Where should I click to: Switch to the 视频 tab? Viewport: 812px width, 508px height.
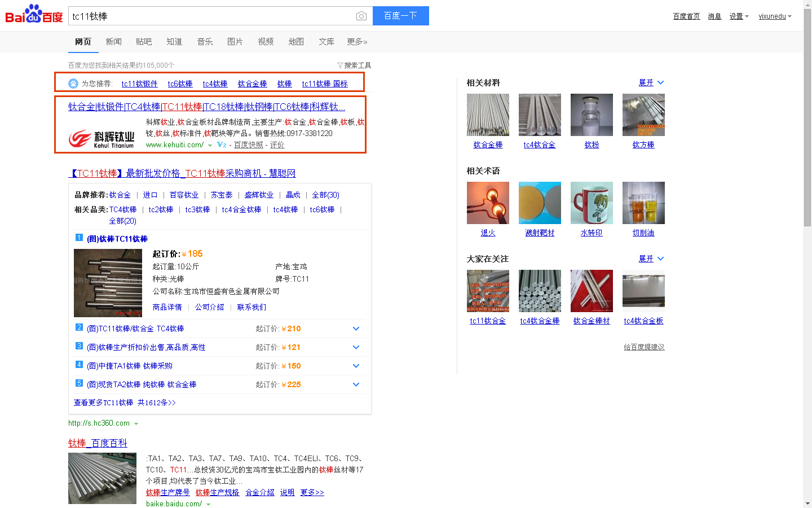266,42
